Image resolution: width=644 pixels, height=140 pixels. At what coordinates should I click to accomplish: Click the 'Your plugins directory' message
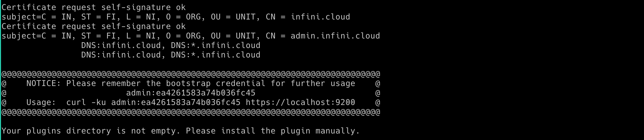pyautogui.click(x=180, y=131)
